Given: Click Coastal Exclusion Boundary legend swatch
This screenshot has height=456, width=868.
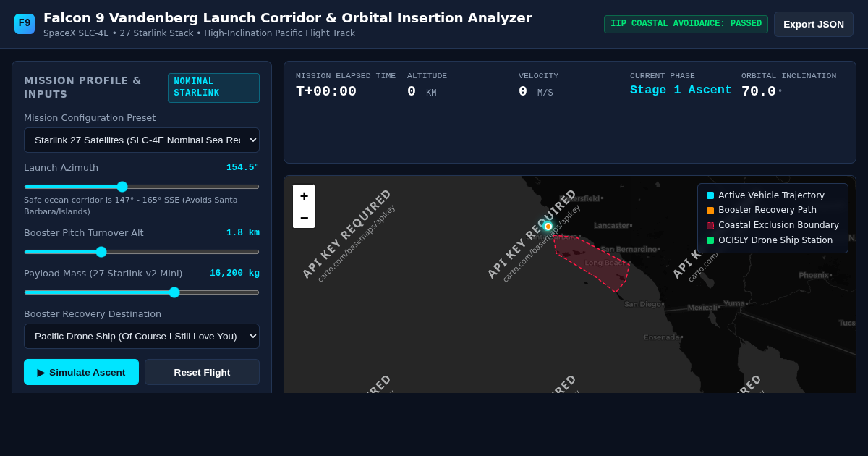Looking at the screenshot, I should point(710,226).
